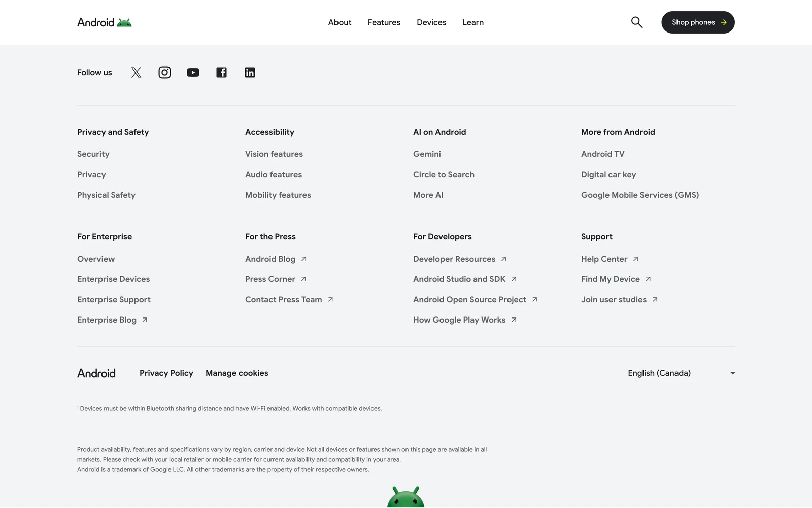Click the arrow icon beside Find My Device

click(x=648, y=279)
